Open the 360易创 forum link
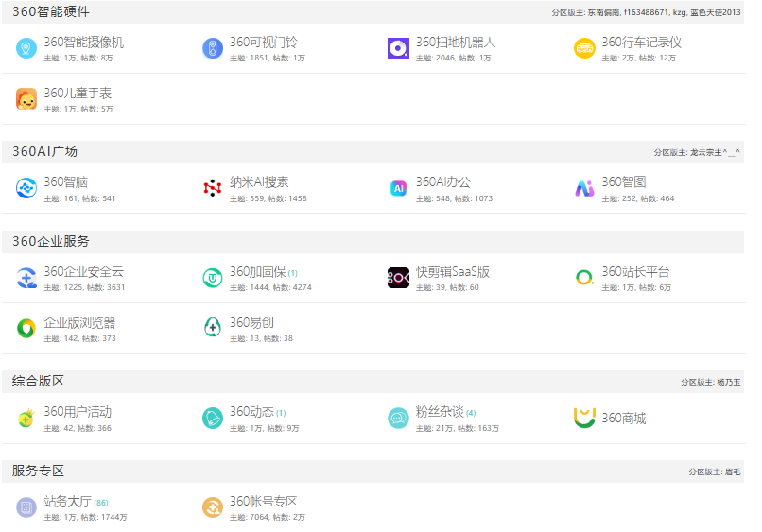The image size is (762, 532). click(251, 323)
